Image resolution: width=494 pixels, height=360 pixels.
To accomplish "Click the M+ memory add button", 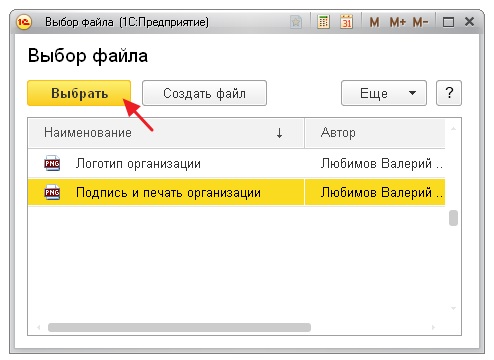I will pos(397,22).
